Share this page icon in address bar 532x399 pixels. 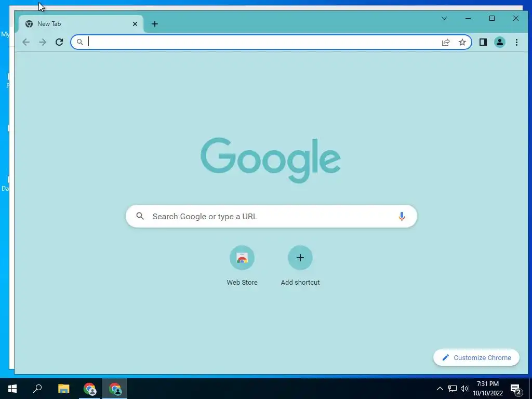click(x=446, y=42)
